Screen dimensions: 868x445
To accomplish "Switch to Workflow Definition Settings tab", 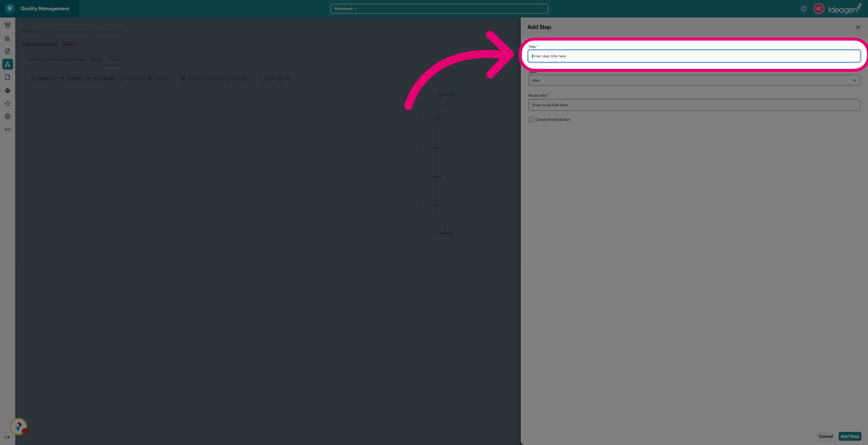I will coord(56,59).
